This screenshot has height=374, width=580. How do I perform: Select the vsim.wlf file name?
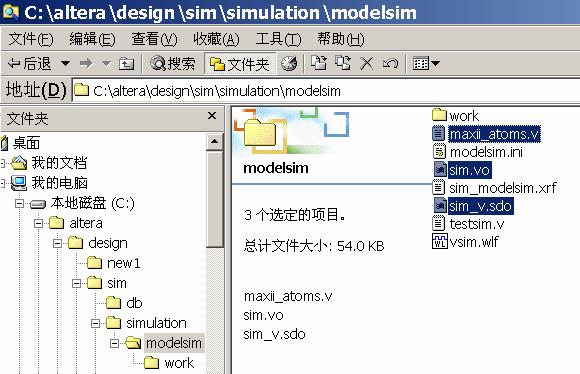[474, 242]
